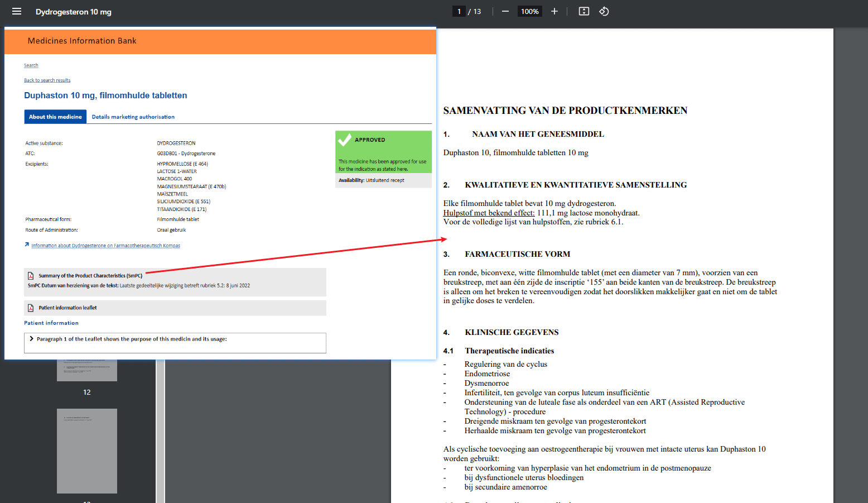
Task: Click the rotate page icon
Action: 604,11
